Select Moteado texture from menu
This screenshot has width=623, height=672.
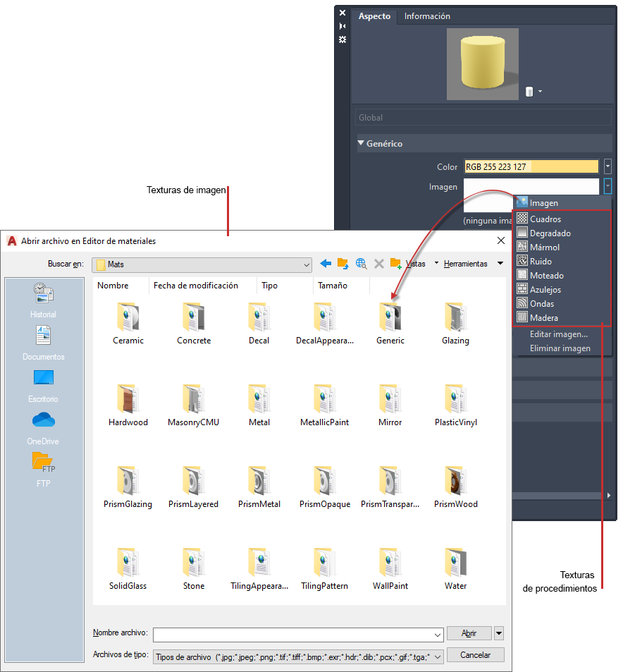562,276
